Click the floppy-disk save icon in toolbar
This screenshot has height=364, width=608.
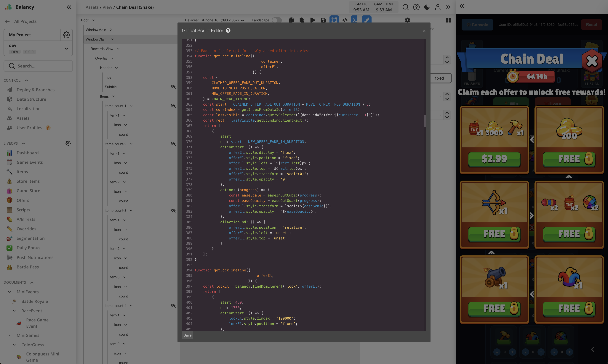click(x=323, y=20)
